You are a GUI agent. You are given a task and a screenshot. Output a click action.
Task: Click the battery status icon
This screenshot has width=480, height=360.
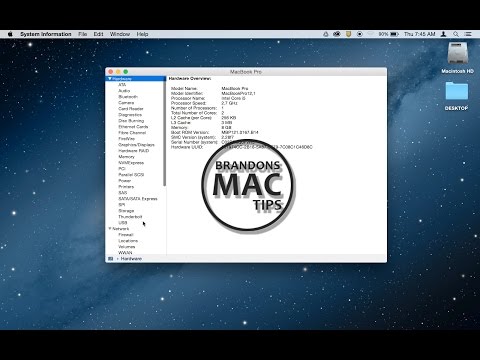(395, 34)
